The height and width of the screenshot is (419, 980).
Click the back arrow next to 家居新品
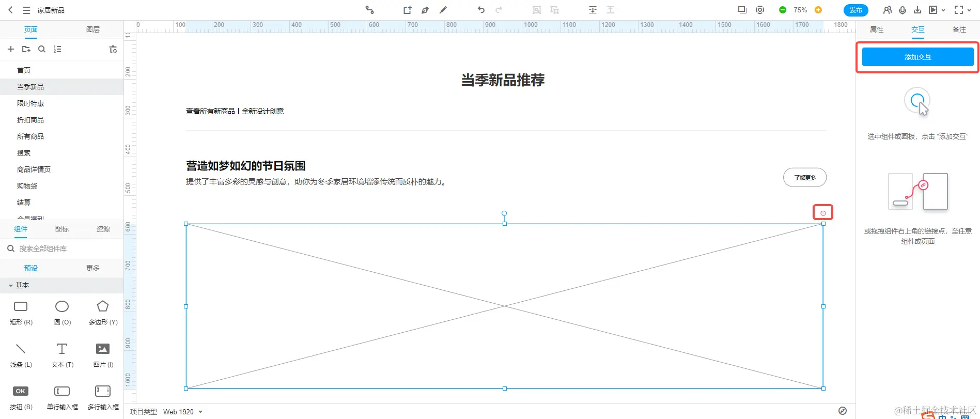pos(10,10)
